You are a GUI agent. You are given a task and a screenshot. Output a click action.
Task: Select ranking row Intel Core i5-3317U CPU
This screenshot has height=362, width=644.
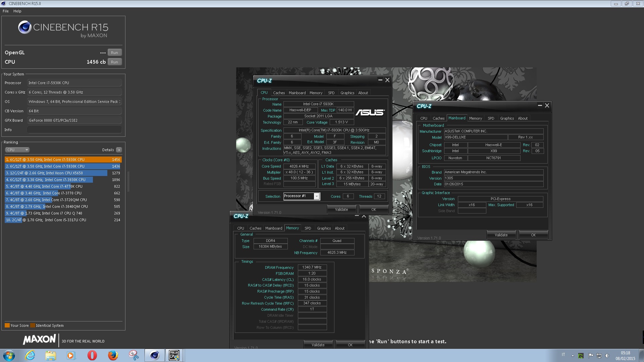63,220
